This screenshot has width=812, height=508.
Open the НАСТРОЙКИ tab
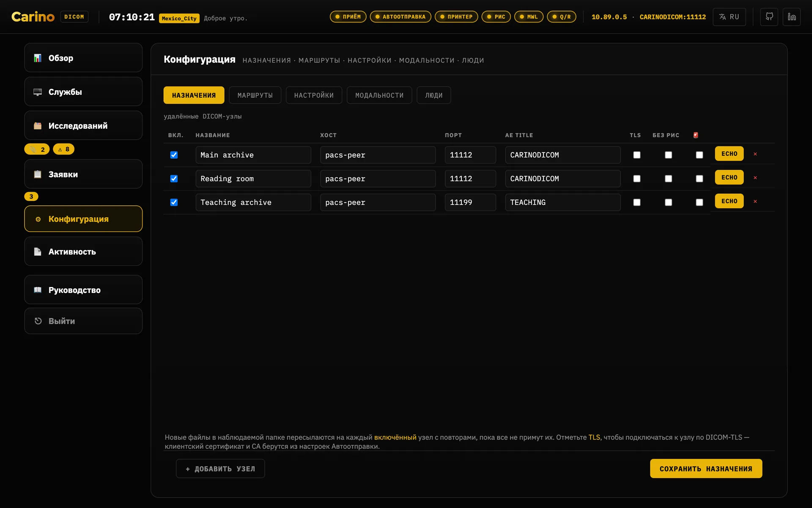coord(314,95)
